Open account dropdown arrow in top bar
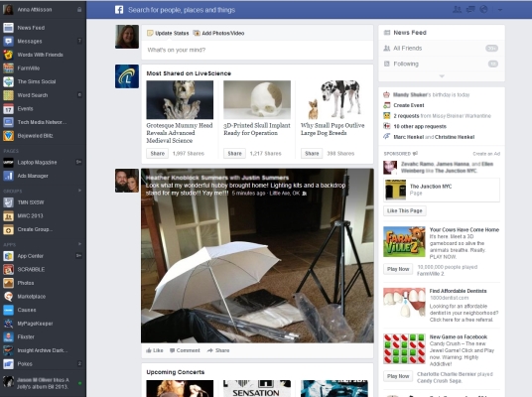Image resolution: width=532 pixels, height=397 pixels. click(x=500, y=10)
